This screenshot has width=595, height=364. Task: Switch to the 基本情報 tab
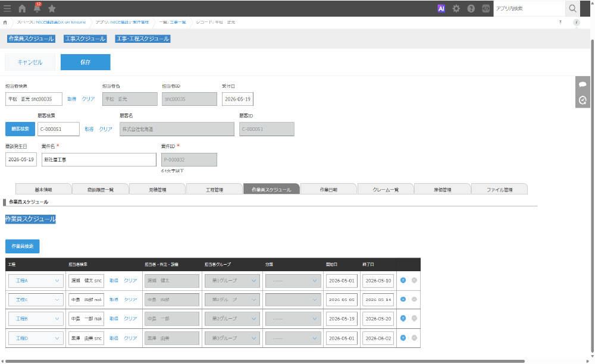[x=43, y=189]
